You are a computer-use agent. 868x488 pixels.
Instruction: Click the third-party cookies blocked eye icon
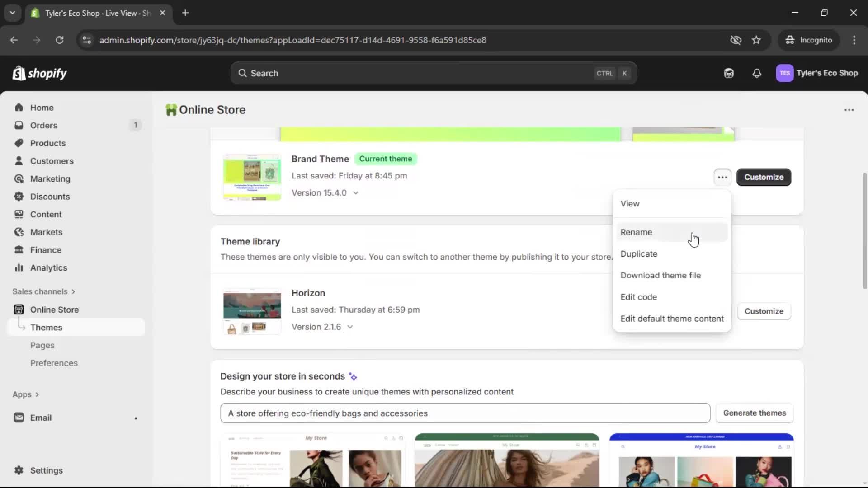click(x=736, y=40)
